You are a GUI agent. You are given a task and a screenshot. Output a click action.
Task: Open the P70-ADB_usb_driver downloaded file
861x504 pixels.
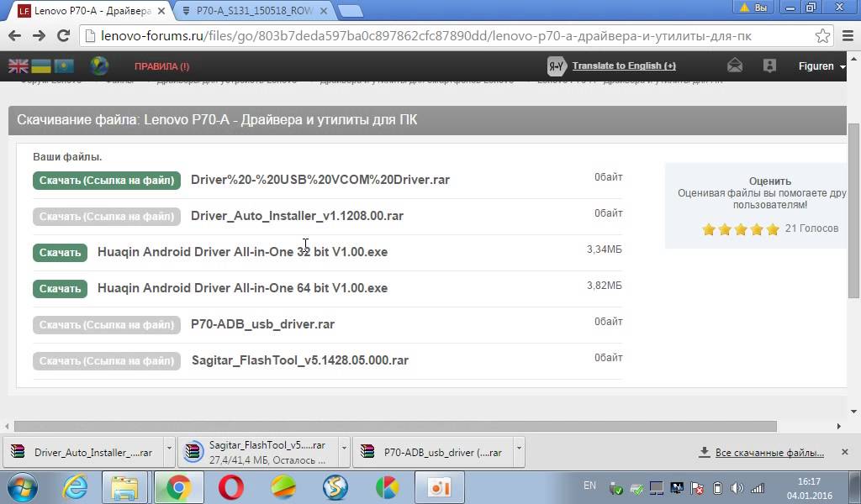point(434,452)
